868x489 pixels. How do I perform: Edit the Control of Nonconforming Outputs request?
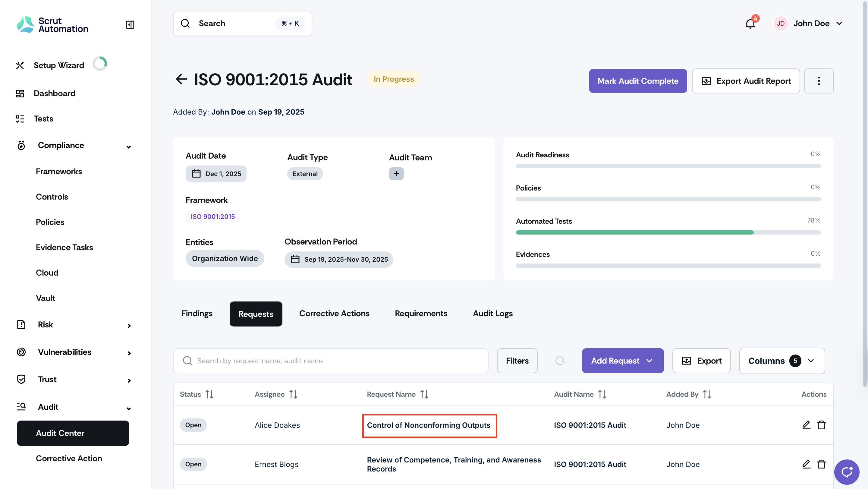pyautogui.click(x=806, y=425)
